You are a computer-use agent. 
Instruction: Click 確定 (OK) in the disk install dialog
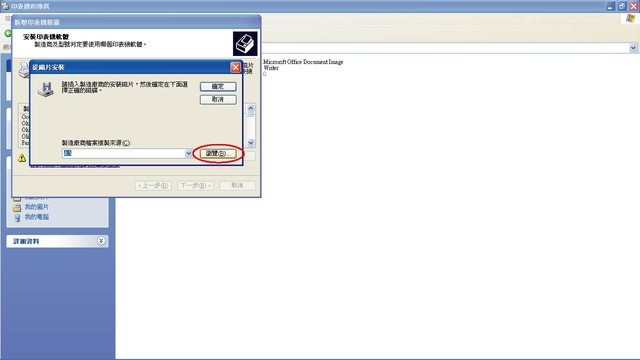pyautogui.click(x=218, y=87)
